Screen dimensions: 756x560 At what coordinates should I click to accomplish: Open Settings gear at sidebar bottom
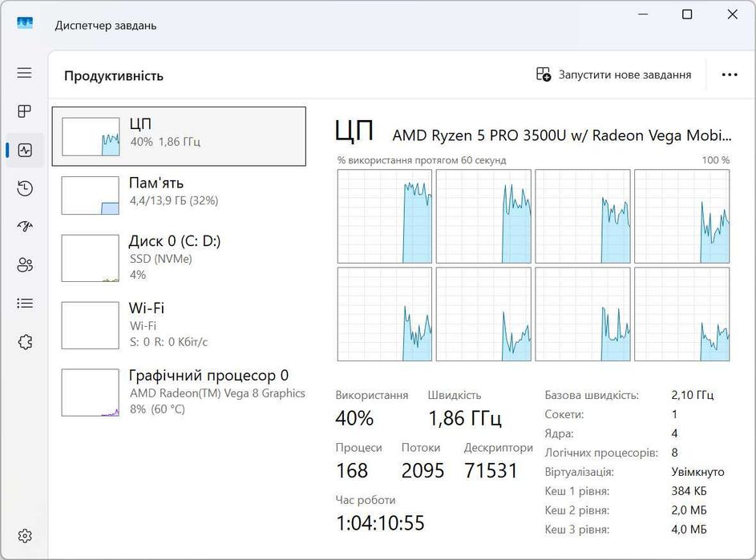(x=25, y=535)
